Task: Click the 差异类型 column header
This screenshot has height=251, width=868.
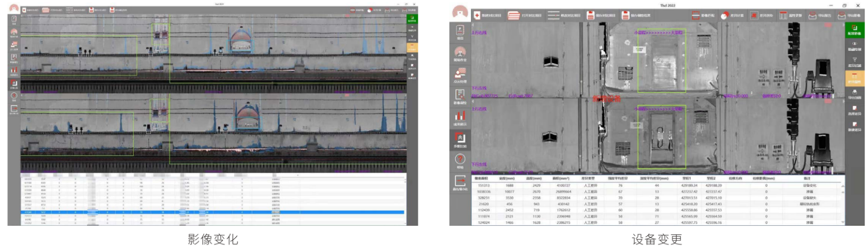Action: coord(587,178)
